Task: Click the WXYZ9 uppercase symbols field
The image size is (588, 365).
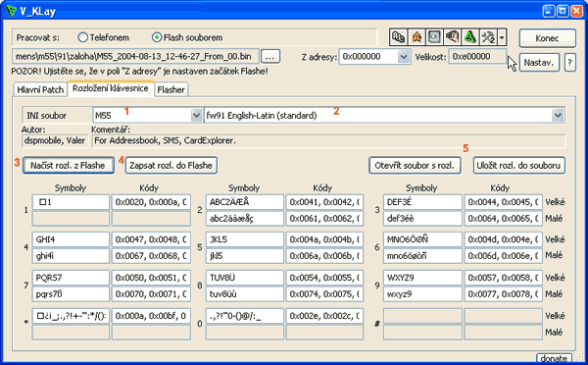Action: 422,278
